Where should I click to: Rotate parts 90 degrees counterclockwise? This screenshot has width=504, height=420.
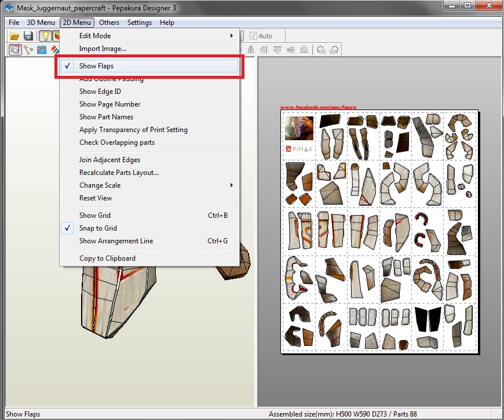[x=321, y=50]
